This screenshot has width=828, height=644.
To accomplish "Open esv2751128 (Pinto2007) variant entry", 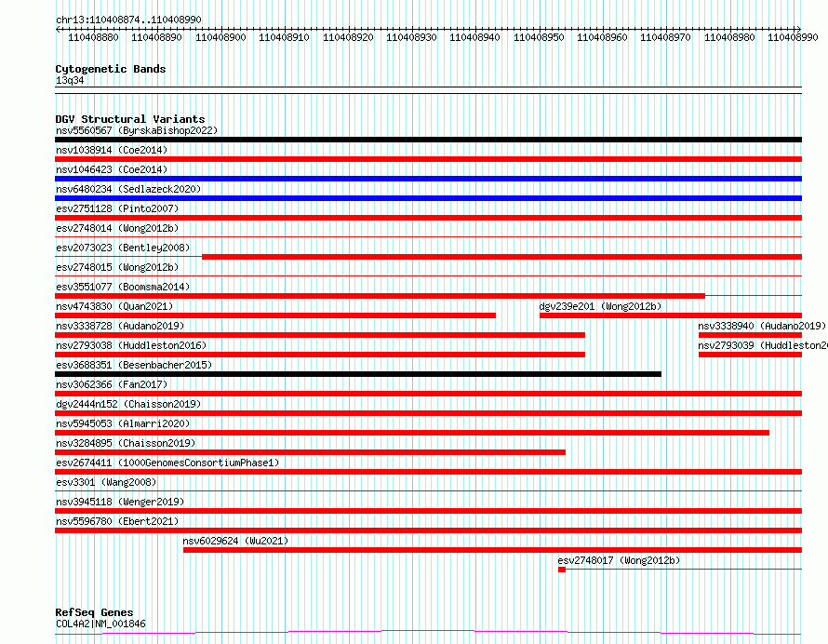I will (117, 208).
